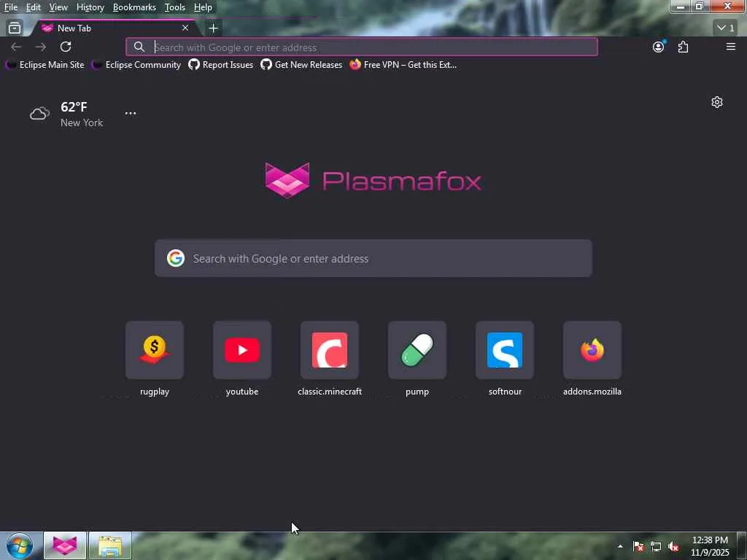
Task: Open the History menu
Action: point(90,7)
